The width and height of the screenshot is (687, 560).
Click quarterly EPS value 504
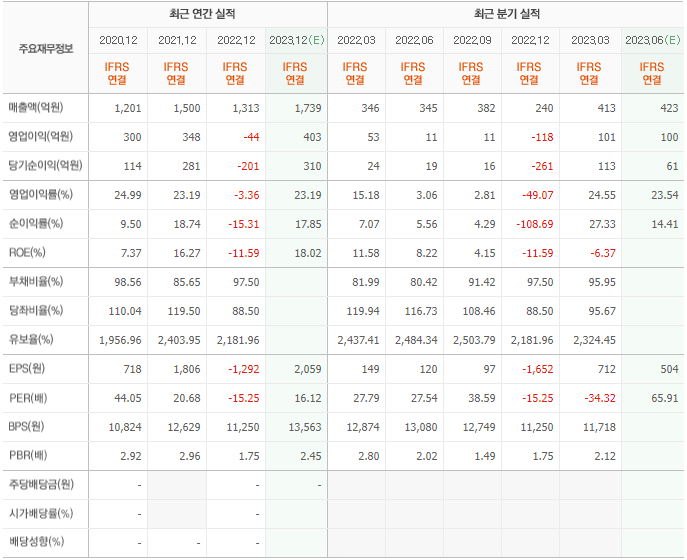(x=669, y=369)
